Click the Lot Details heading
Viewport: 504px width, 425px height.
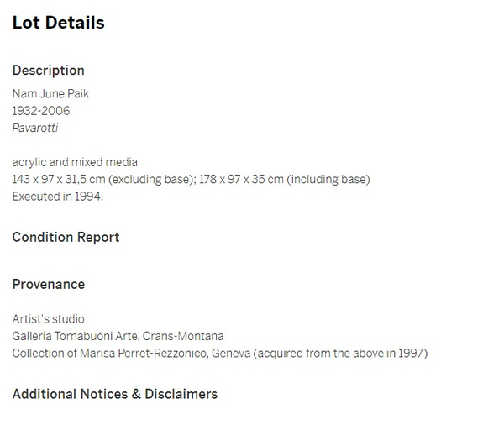pyautogui.click(x=58, y=23)
